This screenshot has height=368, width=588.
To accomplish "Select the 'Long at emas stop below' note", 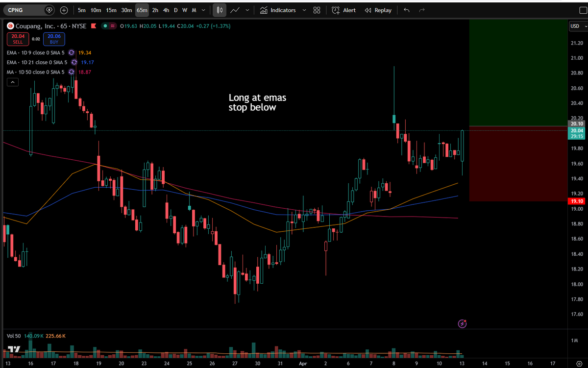I will point(257,102).
